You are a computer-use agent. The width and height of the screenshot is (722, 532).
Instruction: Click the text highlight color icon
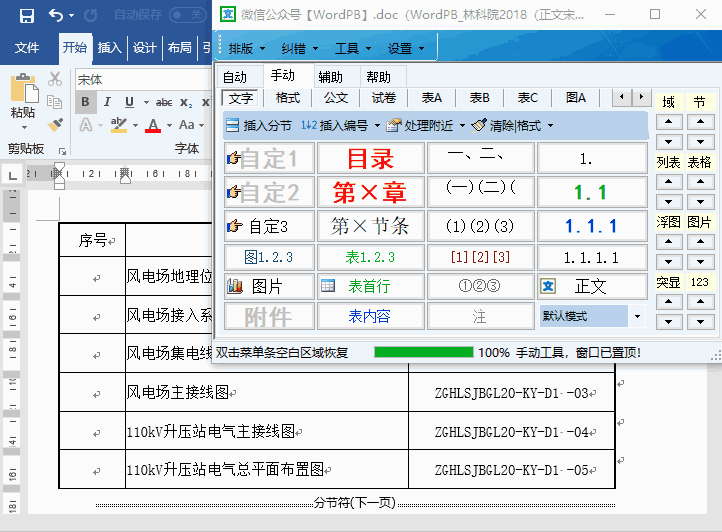[x=119, y=124]
